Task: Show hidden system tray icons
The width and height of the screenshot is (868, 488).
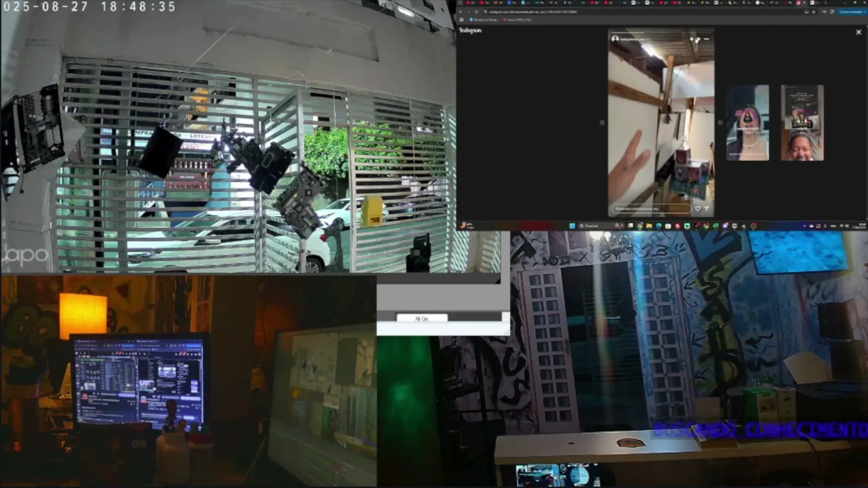Action: (x=805, y=226)
